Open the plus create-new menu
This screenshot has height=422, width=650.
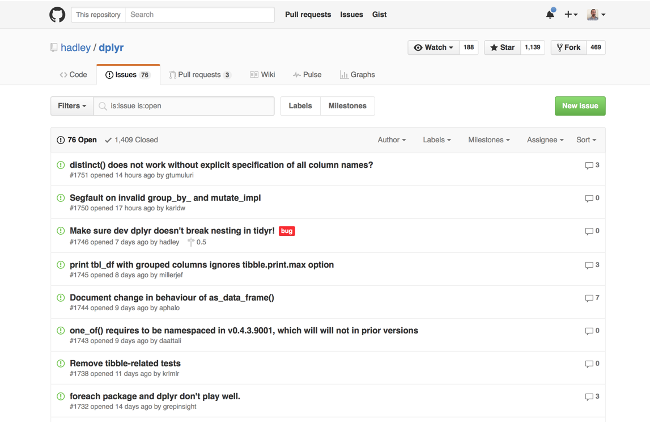click(571, 15)
